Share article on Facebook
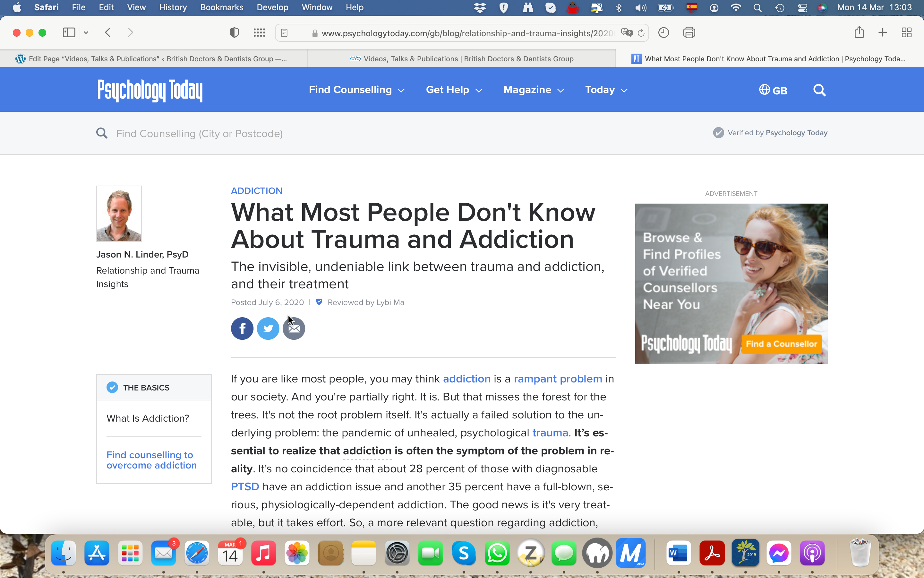The width and height of the screenshot is (924, 578). pyautogui.click(x=242, y=328)
